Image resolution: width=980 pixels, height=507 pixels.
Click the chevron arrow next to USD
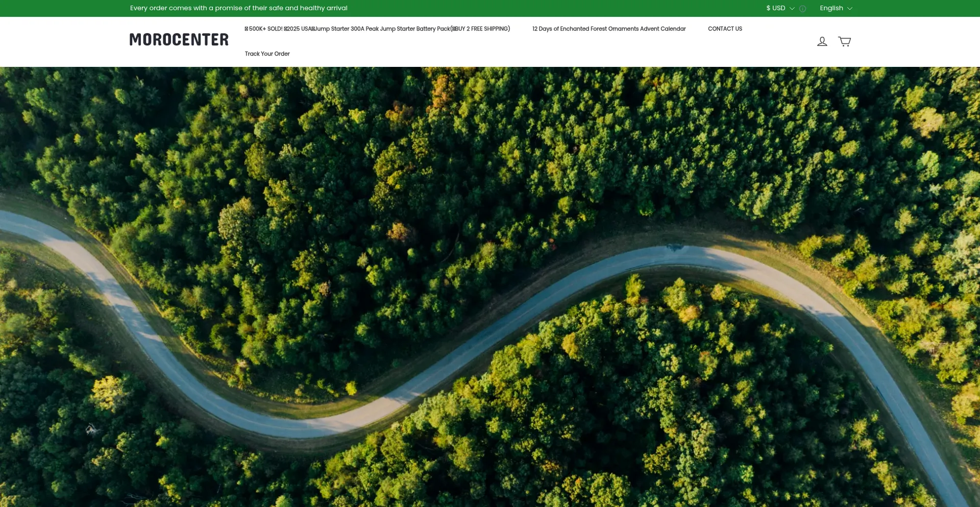792,9
